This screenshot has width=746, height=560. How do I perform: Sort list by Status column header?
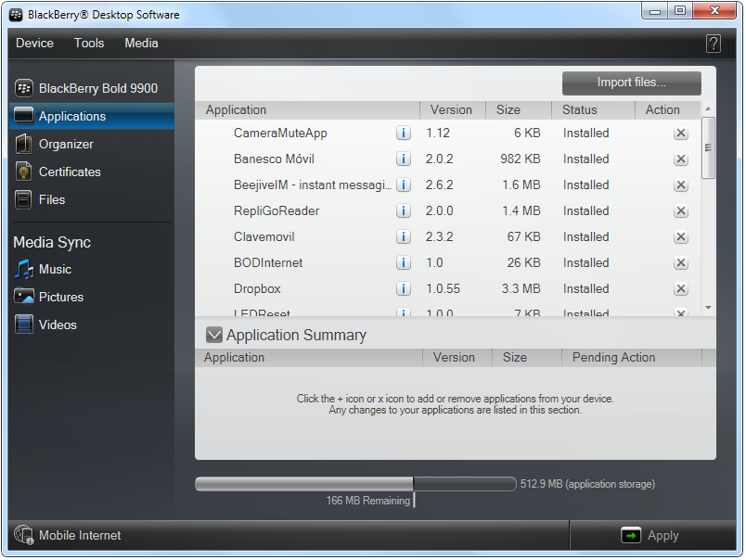(593, 109)
